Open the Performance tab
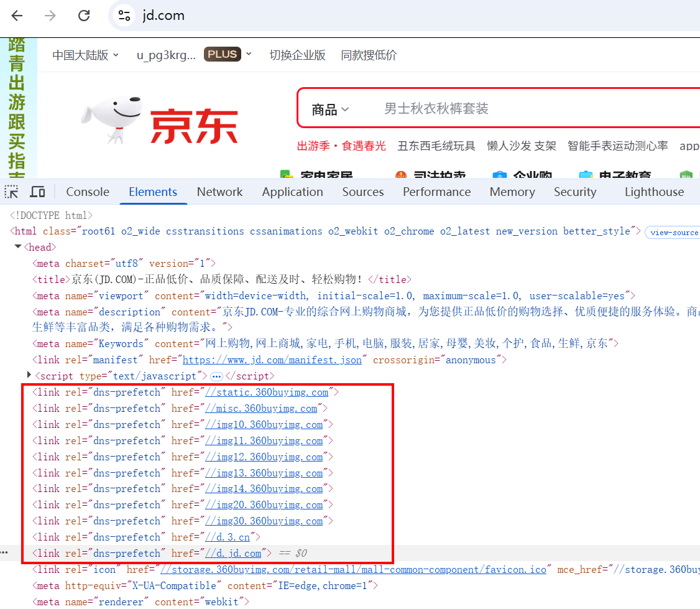Image resolution: width=700 pixels, height=609 pixels. coord(436,192)
